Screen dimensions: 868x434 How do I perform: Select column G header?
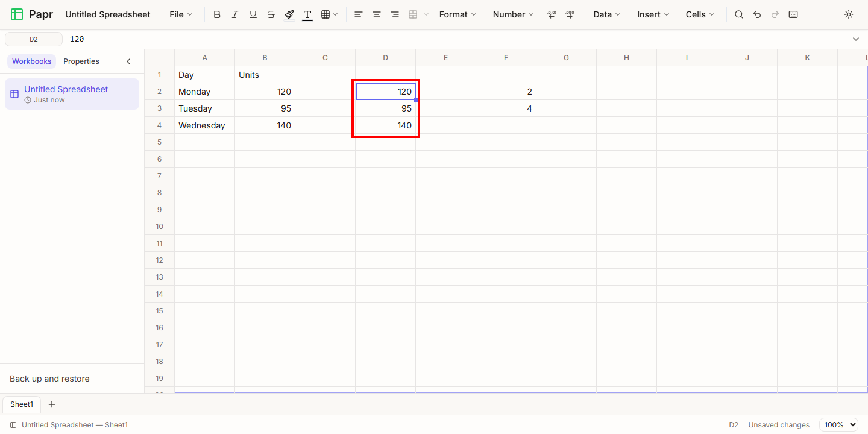pyautogui.click(x=567, y=58)
